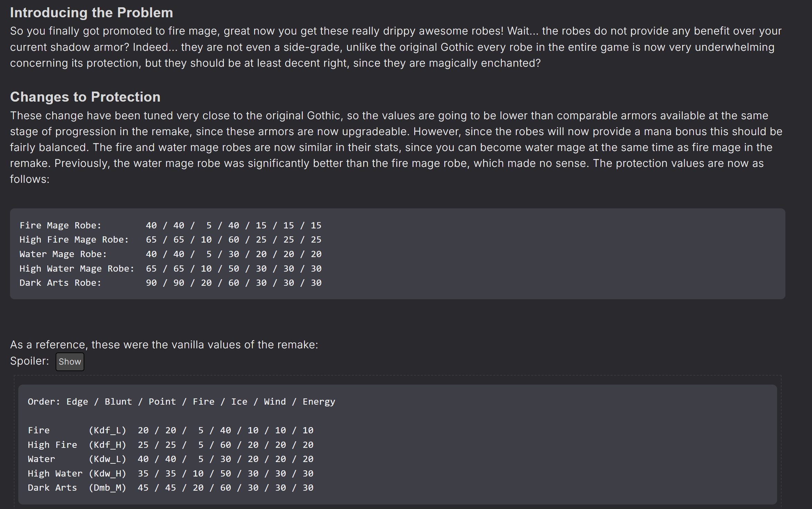The image size is (812, 509).
Task: Click the 'Introducing the Problem' heading
Action: 92,13
